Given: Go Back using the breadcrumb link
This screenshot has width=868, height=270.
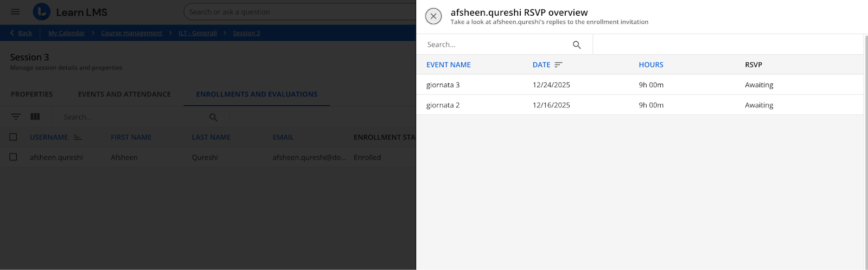Looking at the screenshot, I should (25, 33).
